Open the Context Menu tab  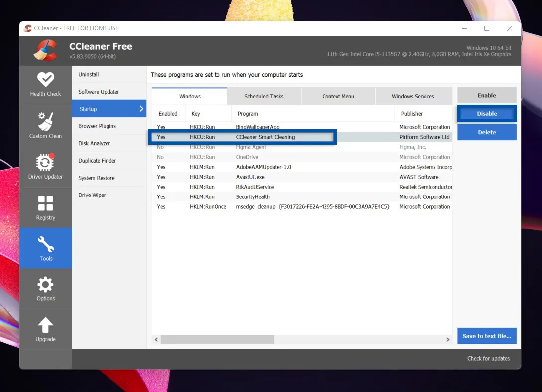[338, 96]
